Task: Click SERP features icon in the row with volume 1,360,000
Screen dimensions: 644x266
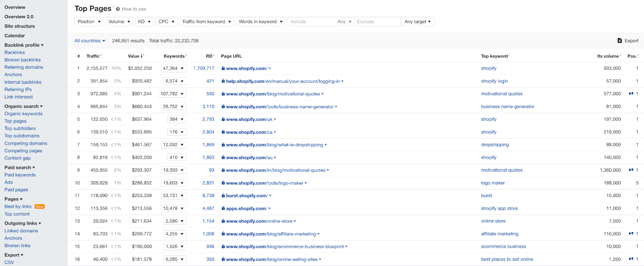Action: point(631,170)
